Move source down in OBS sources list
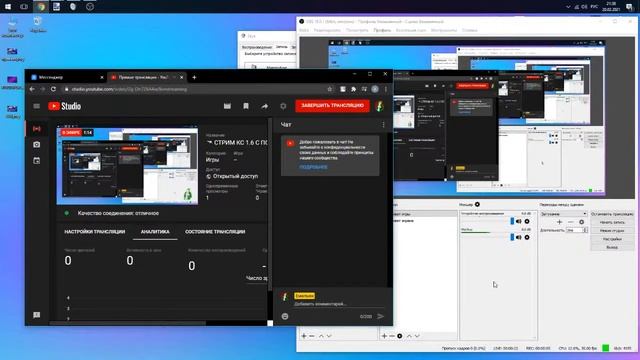 tap(417, 336)
